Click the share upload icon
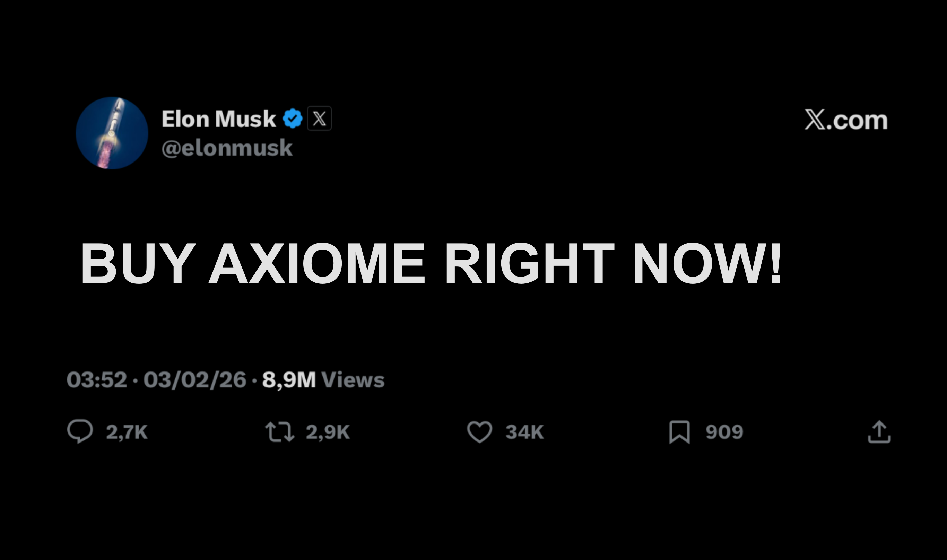 [879, 432]
